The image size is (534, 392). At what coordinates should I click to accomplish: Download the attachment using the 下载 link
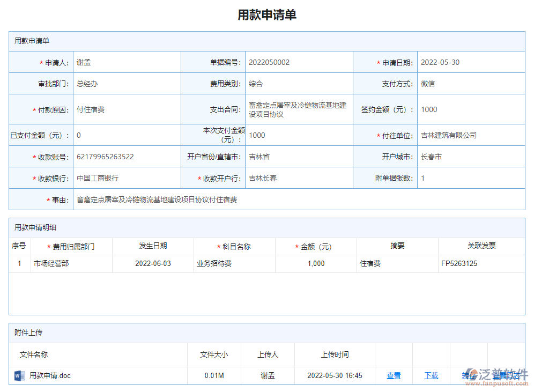[x=431, y=375]
